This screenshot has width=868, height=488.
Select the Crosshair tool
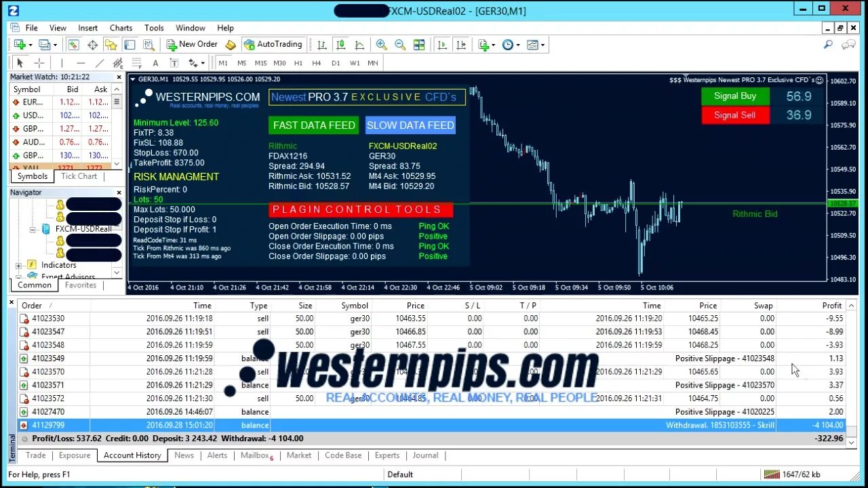pyautogui.click(x=39, y=63)
